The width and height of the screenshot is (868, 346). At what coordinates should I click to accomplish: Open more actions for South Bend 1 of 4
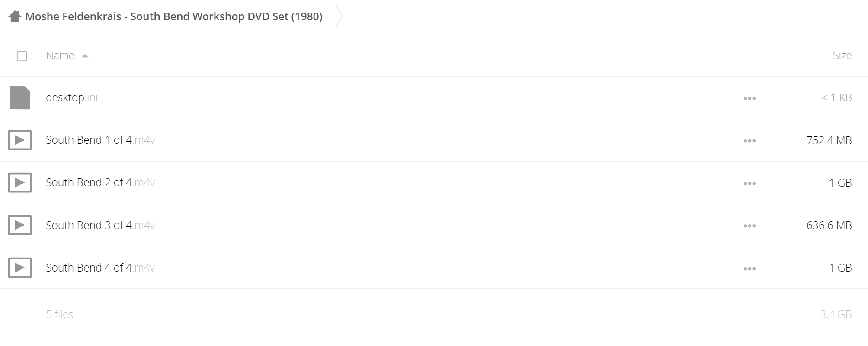pos(749,141)
